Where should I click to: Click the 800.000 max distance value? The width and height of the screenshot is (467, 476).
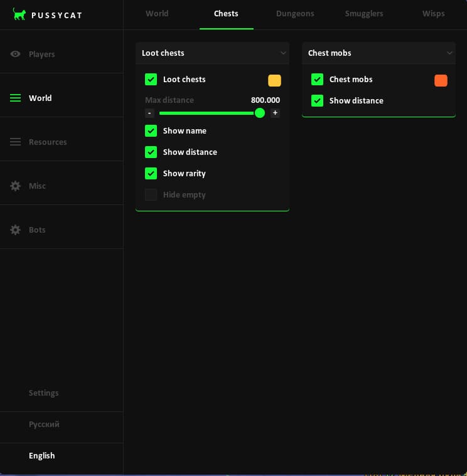point(266,100)
